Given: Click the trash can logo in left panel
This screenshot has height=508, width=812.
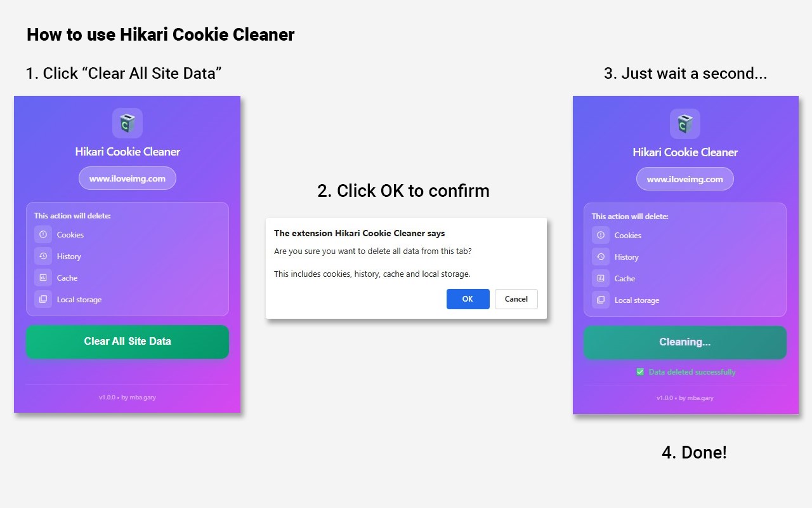Looking at the screenshot, I should pyautogui.click(x=128, y=123).
